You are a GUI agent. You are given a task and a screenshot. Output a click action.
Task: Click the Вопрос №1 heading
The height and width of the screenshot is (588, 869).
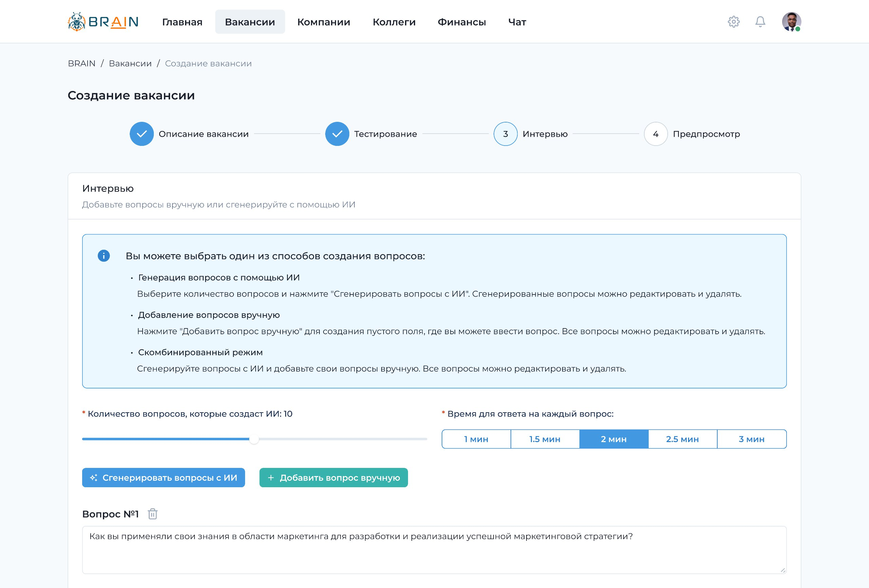(110, 514)
